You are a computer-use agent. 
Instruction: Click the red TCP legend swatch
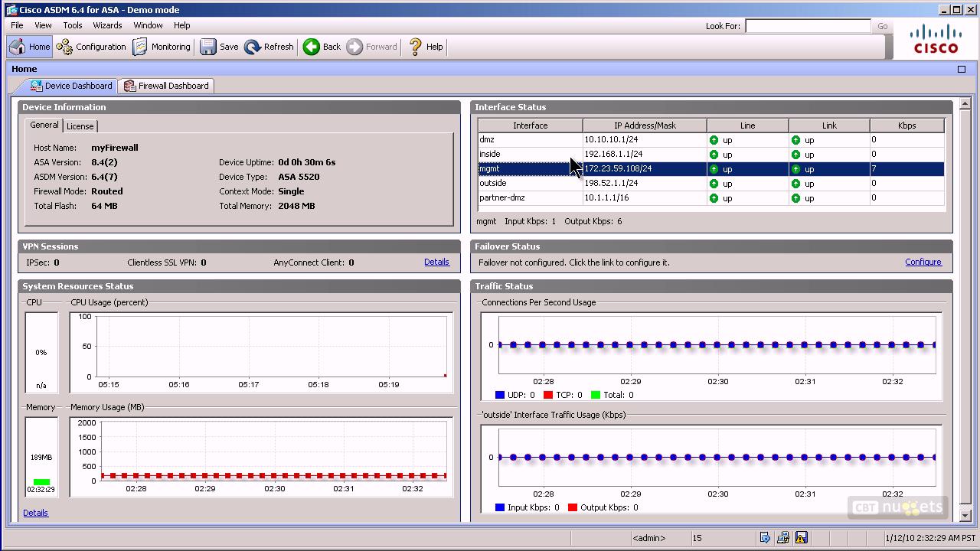pos(547,395)
